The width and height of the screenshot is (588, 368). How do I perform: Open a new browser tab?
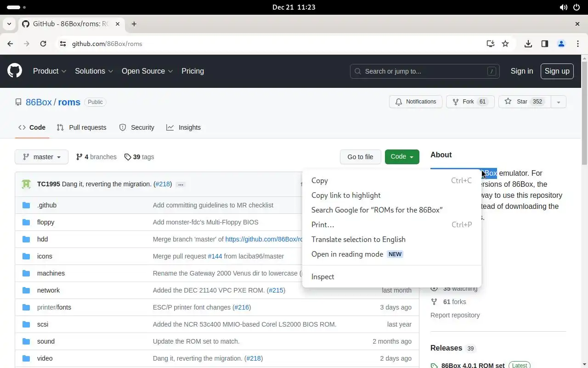pyautogui.click(x=134, y=24)
